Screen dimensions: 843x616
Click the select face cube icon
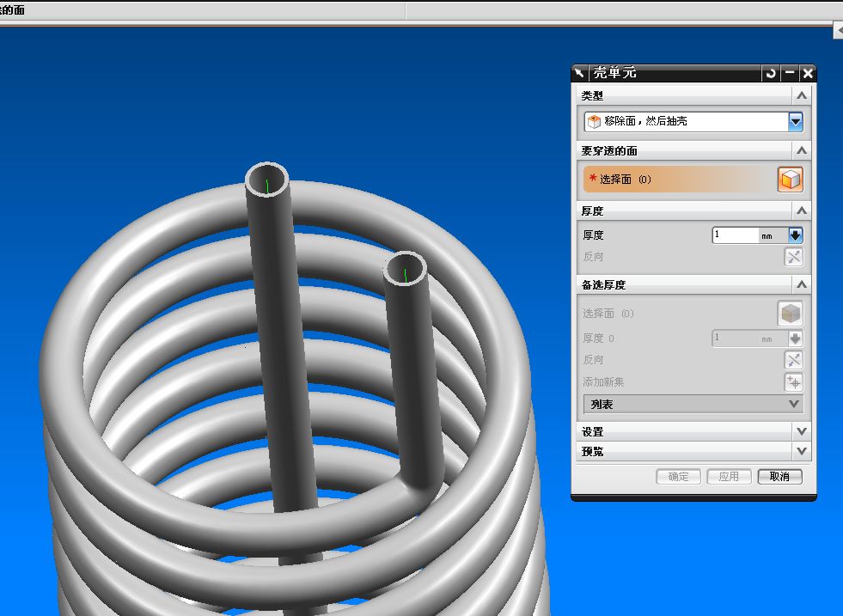790,179
